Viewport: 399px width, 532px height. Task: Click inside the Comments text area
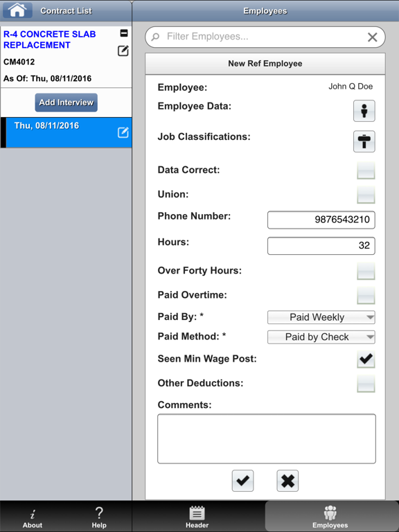[266, 438]
